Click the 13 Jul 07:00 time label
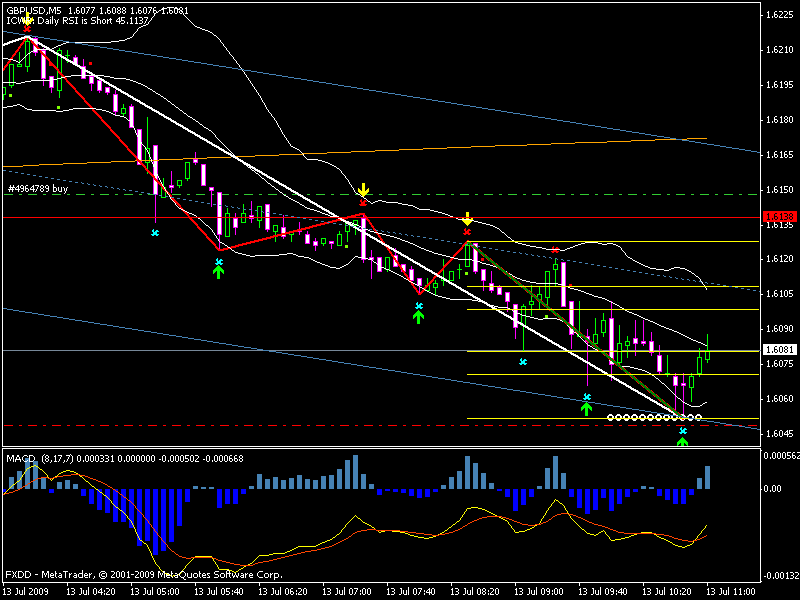This screenshot has width=800, height=600. pos(347,592)
